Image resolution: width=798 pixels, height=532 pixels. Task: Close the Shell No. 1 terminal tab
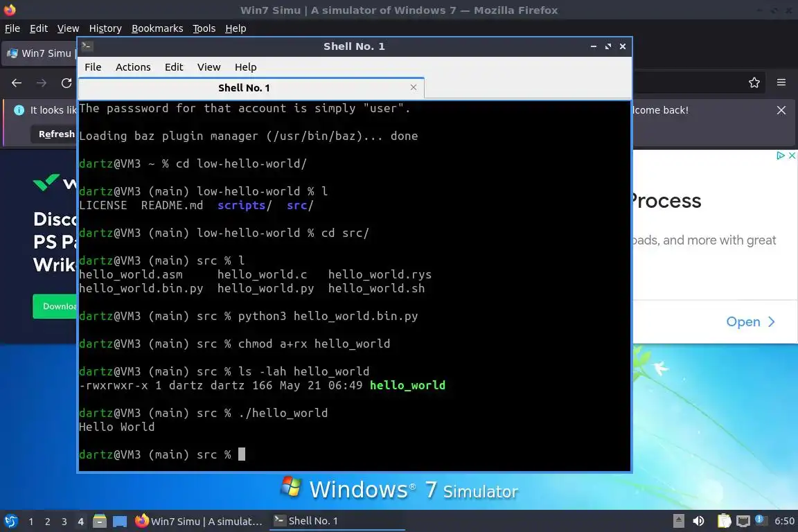click(414, 87)
